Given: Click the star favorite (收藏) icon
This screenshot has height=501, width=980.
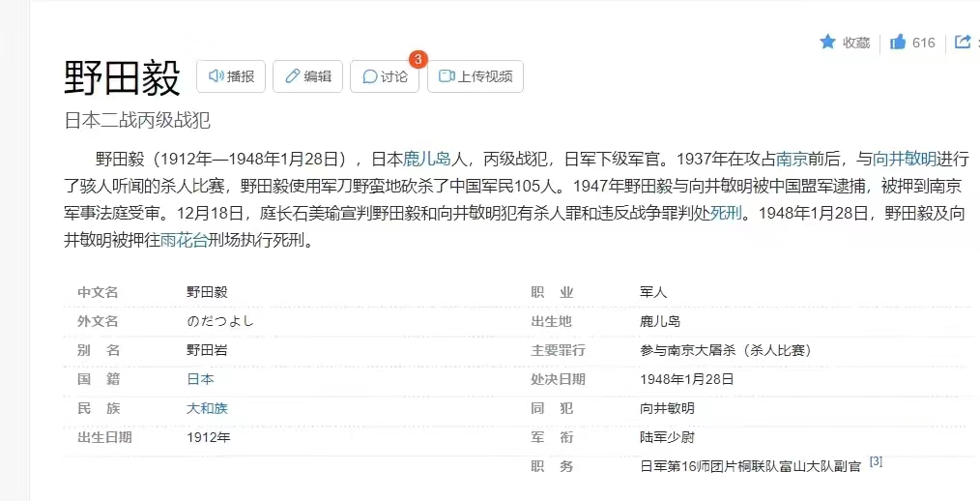Looking at the screenshot, I should pos(827,42).
